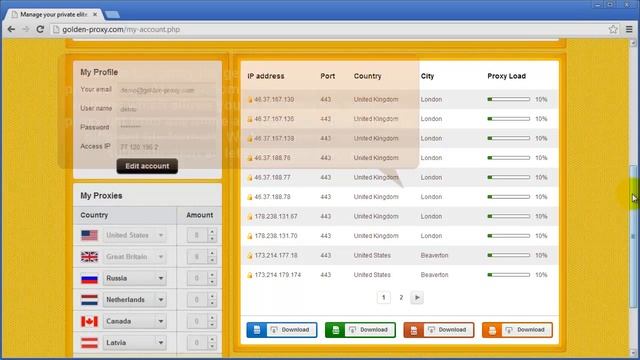Click the proxy load bar for 173.214.179.174
The height and width of the screenshot is (360, 640).
point(509,275)
